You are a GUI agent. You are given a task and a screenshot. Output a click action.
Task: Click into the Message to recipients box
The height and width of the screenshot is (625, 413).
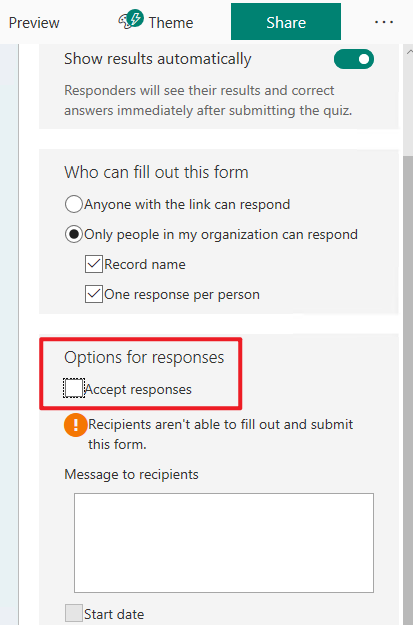click(224, 543)
